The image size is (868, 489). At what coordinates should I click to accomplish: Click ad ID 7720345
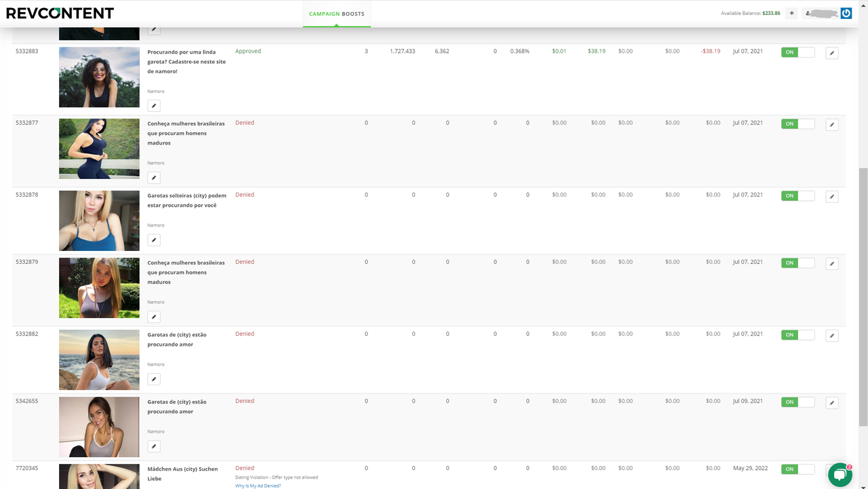(x=27, y=469)
